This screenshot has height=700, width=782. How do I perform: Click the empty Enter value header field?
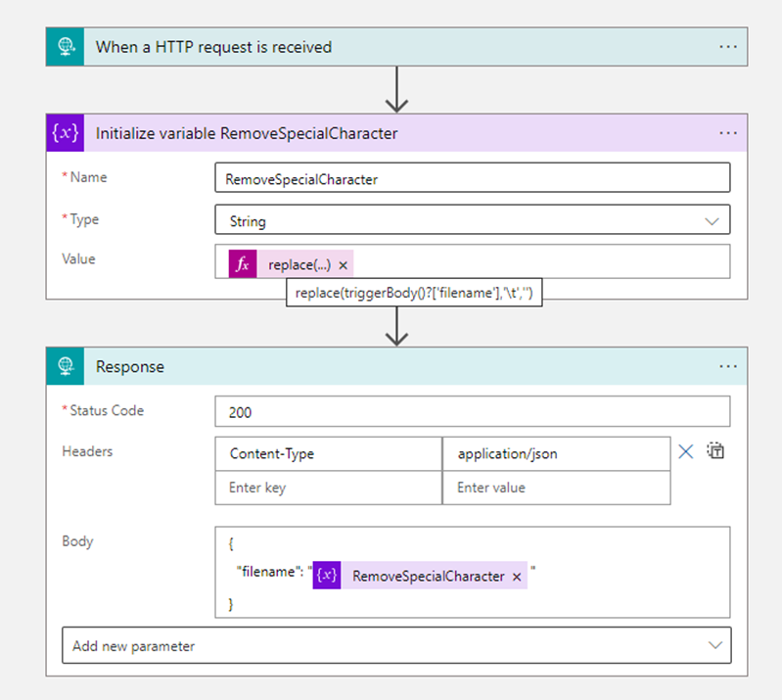click(x=556, y=488)
